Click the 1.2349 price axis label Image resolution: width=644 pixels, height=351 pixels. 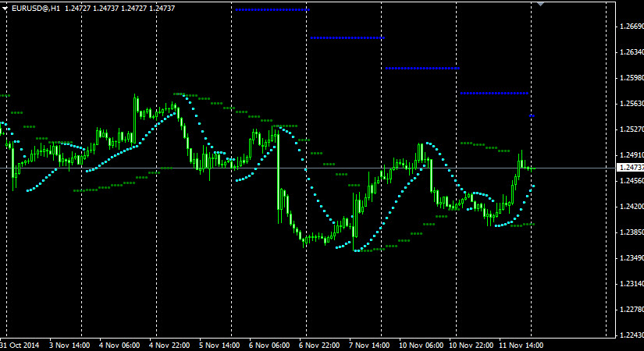(632, 258)
